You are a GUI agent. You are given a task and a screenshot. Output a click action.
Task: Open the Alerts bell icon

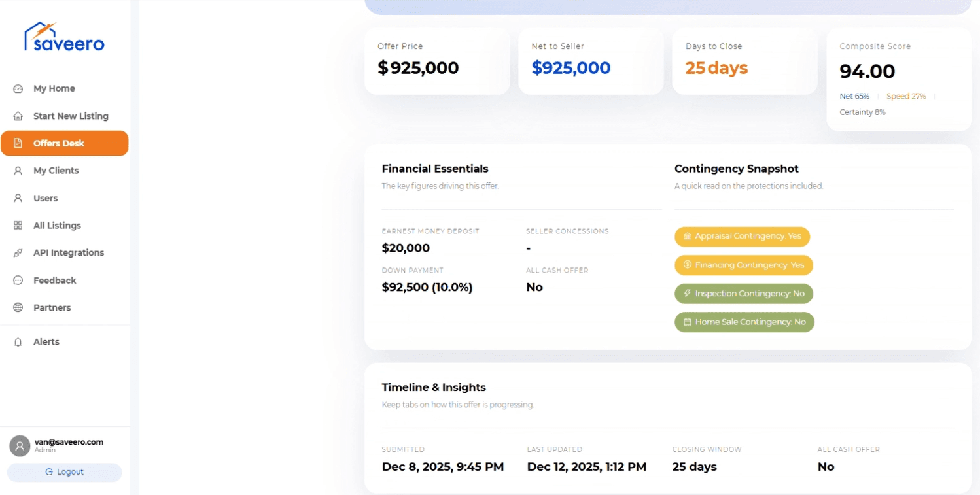(18, 341)
